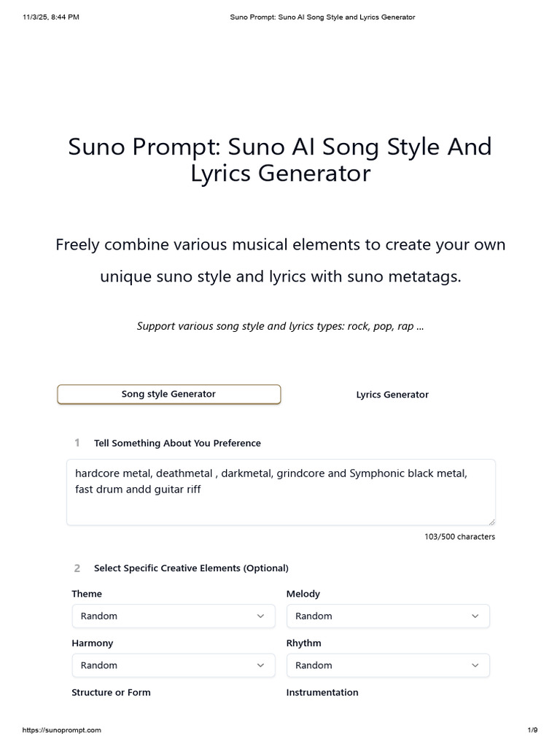The width and height of the screenshot is (560, 747).
Task: Click the main Suno Prompt page heading
Action: click(x=280, y=160)
